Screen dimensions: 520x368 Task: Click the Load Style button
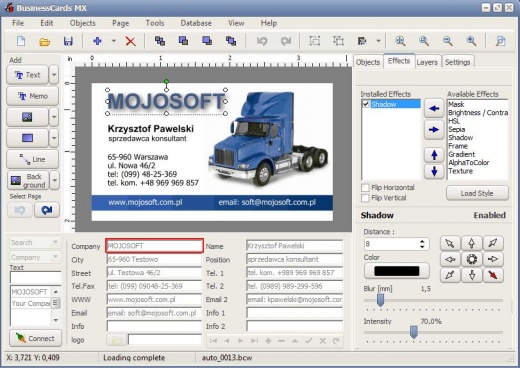[x=477, y=193]
